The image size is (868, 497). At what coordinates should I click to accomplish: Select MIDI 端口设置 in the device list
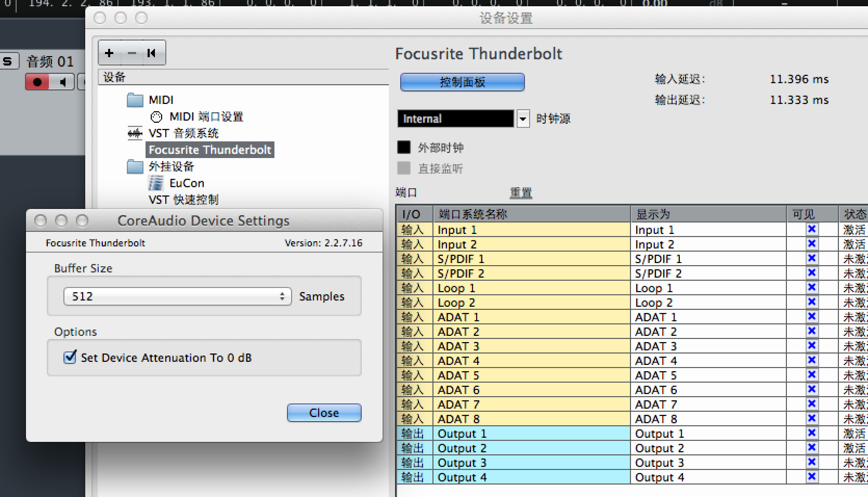(206, 117)
